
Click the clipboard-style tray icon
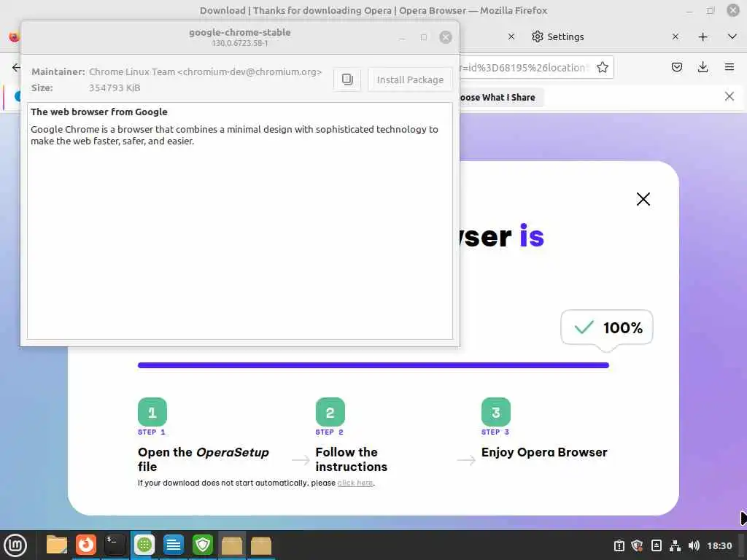pyautogui.click(x=619, y=545)
